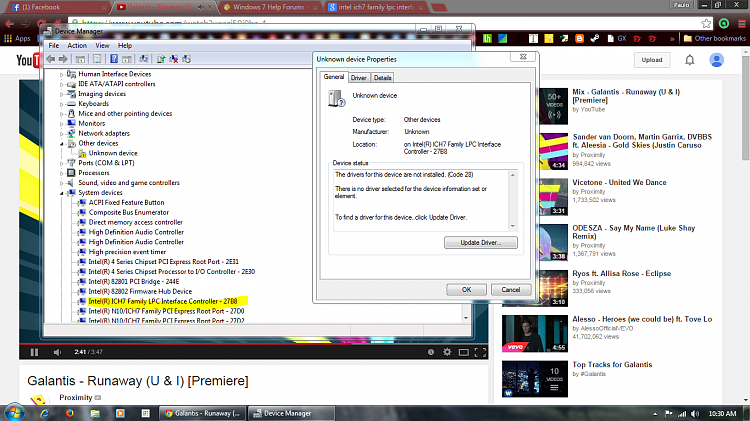750x421 pixels.
Task: Open the Other bookmarks folder
Action: (715, 38)
